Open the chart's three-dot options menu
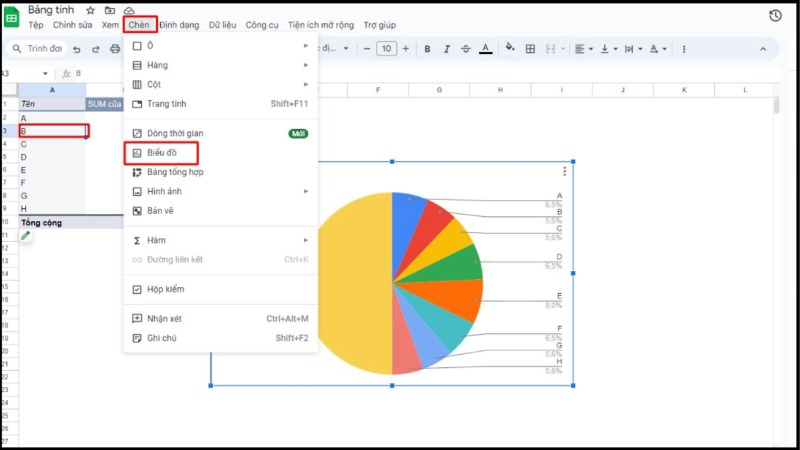This screenshot has width=800, height=450. pyautogui.click(x=564, y=171)
